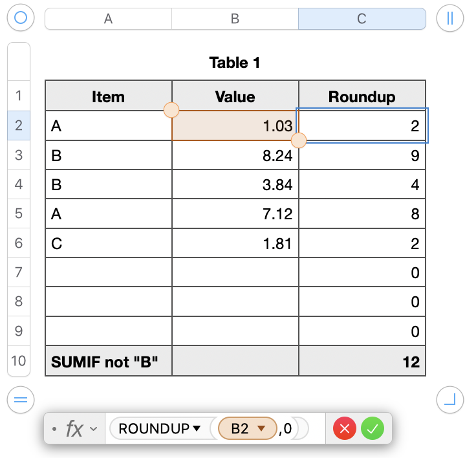Click the table select handle in top-left corner
This screenshot has width=476, height=458.
pos(20,17)
